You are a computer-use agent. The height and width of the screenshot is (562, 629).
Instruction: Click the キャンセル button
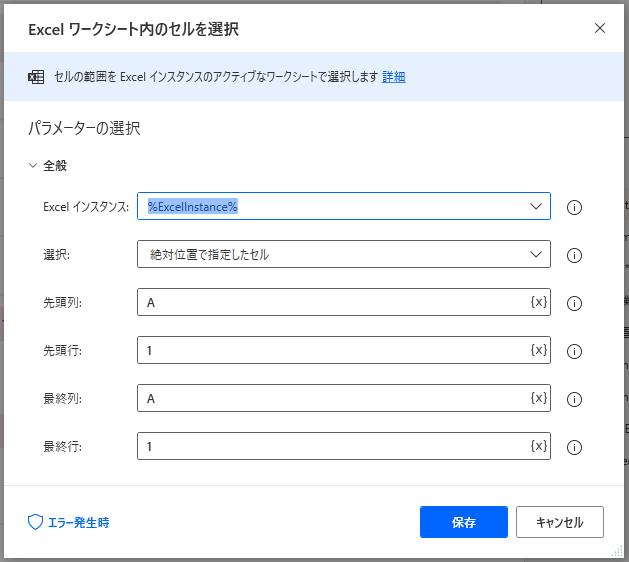(x=559, y=522)
